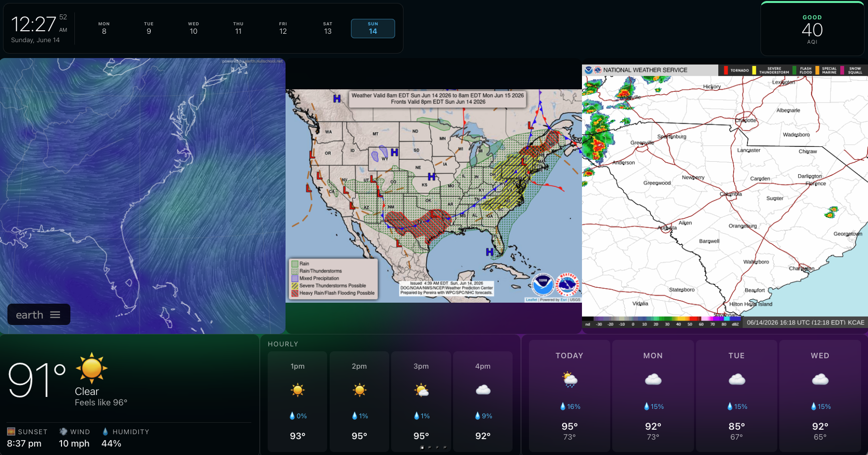Click the earth button on wind map
This screenshot has height=455, width=868.
coord(39,315)
